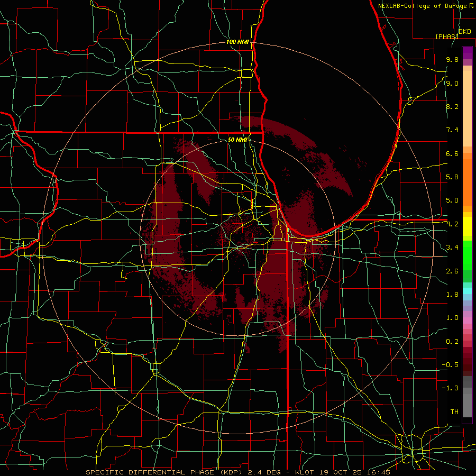This screenshot has height=476, width=476.
Task: Click the 9.0 scale value
Action: (x=452, y=83)
